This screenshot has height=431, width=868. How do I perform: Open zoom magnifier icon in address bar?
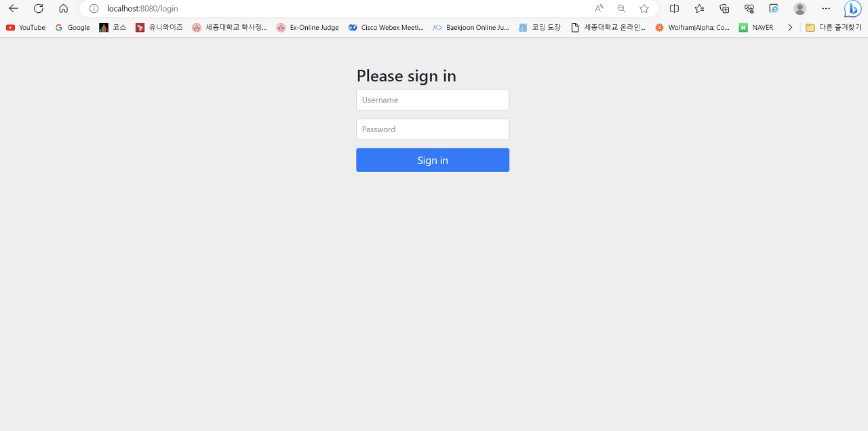[x=621, y=9]
